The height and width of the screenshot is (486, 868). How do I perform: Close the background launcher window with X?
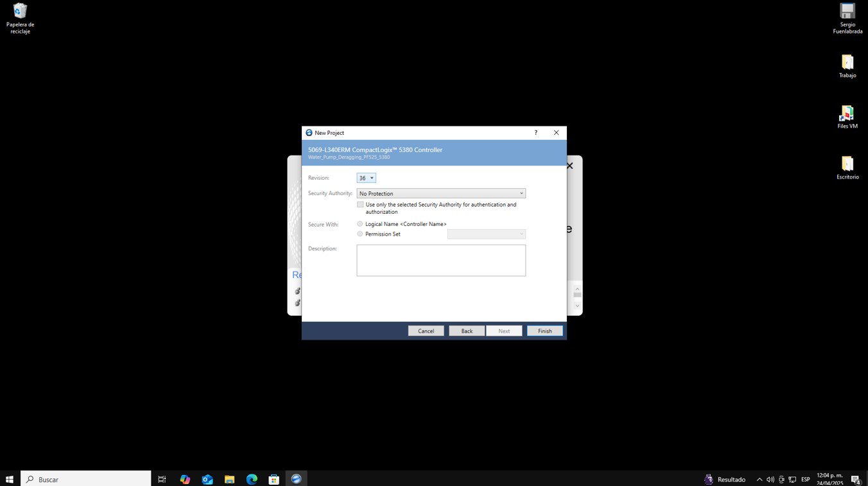(569, 166)
